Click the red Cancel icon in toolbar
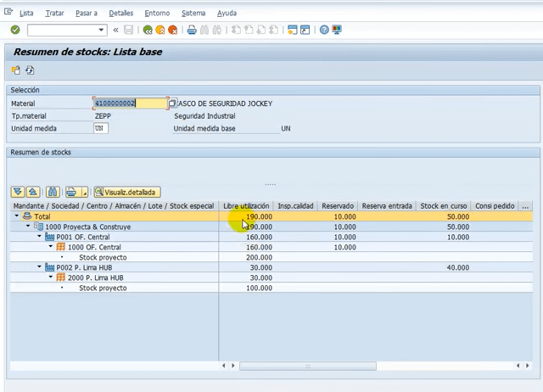Screen dimensions: 543x392 pos(172,30)
